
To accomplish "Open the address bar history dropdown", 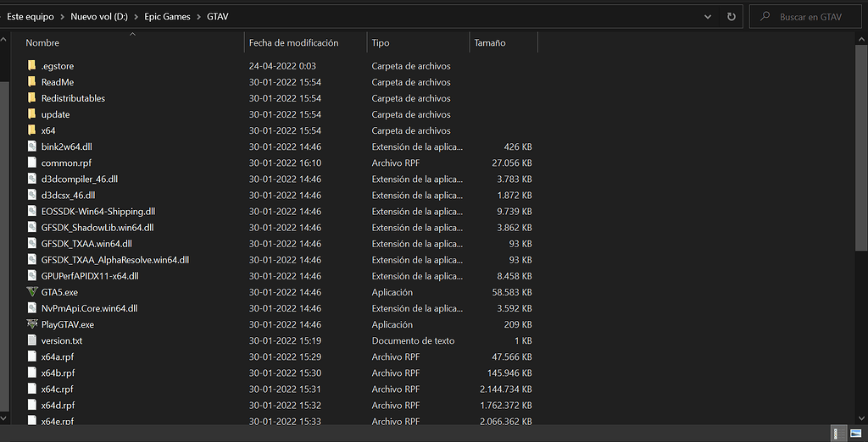I will pyautogui.click(x=708, y=16).
